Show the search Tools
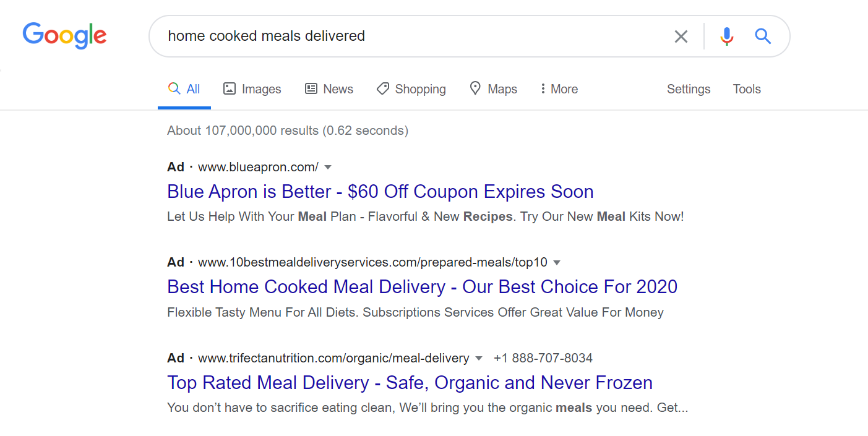This screenshot has width=868, height=436. coord(747,89)
